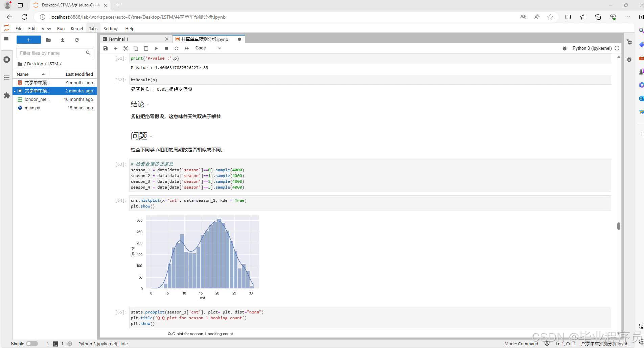
Task: Click the Ln 1, Col 1 status item
Action: tap(566, 344)
